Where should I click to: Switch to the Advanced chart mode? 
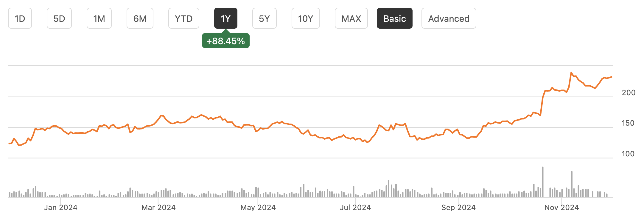click(449, 18)
